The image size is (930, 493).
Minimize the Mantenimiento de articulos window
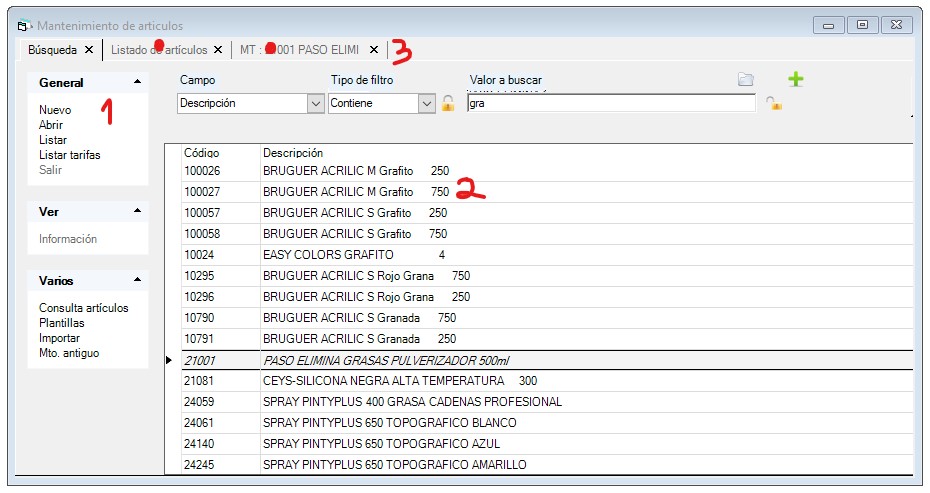pyautogui.click(x=829, y=25)
